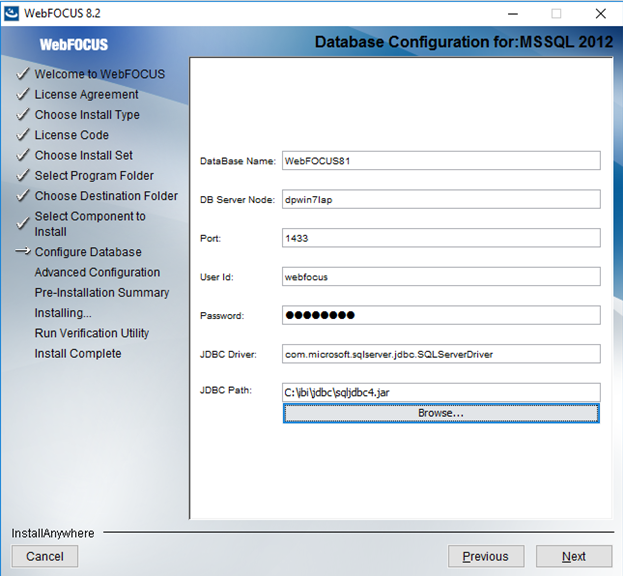Click the 'Password:' label
This screenshot has height=576, width=623.
pos(222,315)
